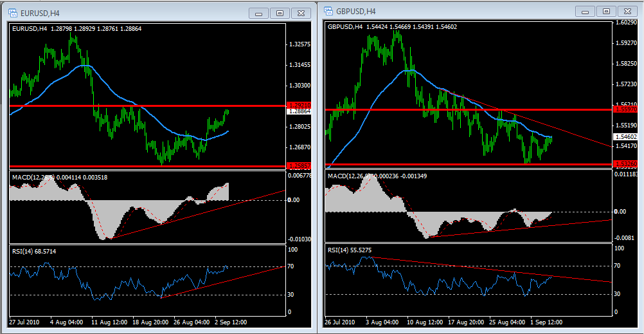Select the GBPUSD,H4 window title text
The width and height of the screenshot is (644, 334).
coord(355,11)
